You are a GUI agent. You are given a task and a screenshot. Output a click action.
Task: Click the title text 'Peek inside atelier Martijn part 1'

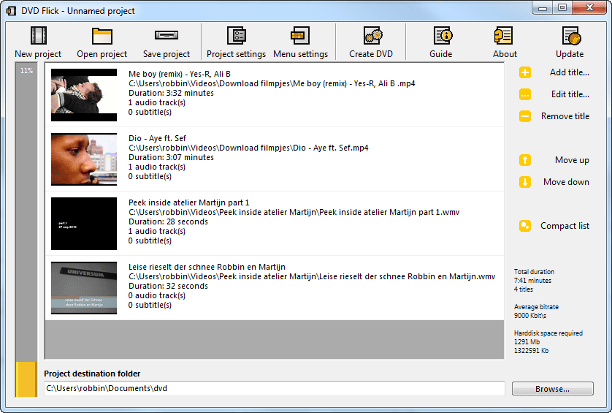click(x=189, y=203)
